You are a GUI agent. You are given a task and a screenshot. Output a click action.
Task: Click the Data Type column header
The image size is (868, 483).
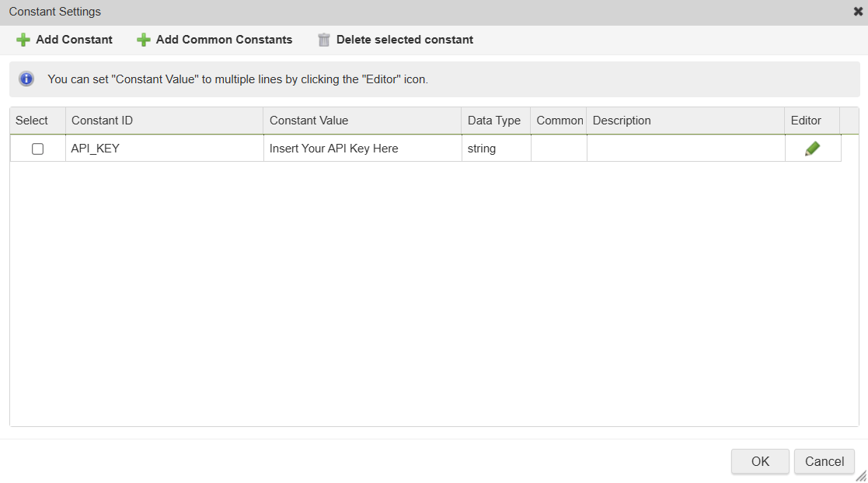pos(494,121)
